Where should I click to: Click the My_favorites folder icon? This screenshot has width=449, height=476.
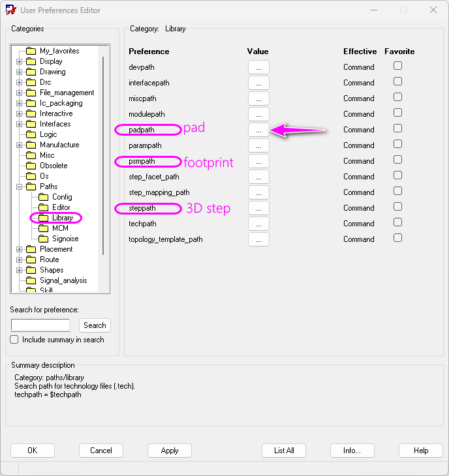pos(31,51)
